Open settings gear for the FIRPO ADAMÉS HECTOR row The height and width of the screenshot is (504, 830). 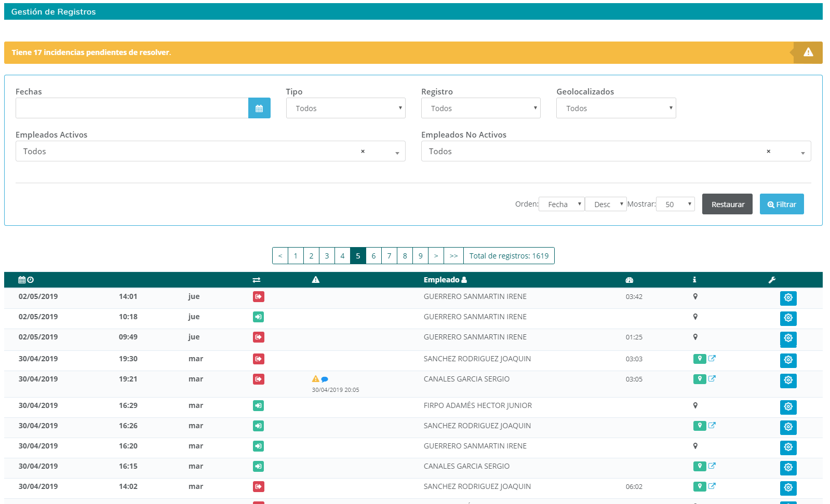point(788,407)
